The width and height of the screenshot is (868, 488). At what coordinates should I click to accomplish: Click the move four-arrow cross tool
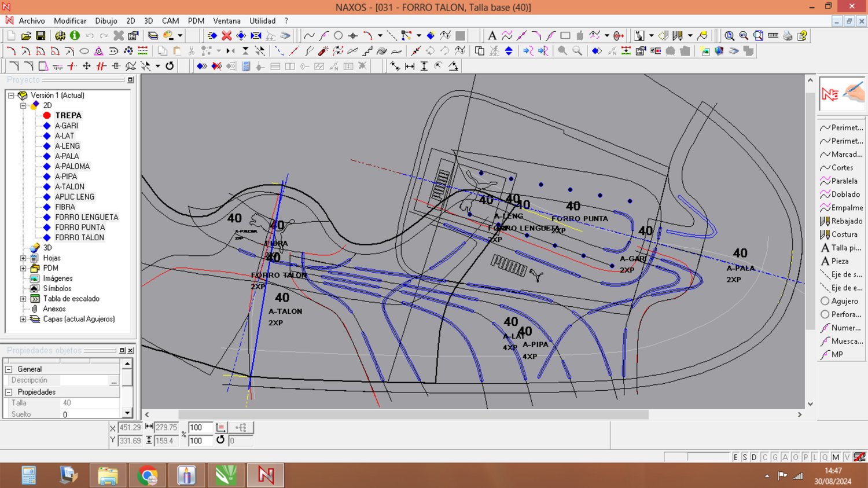click(x=86, y=66)
